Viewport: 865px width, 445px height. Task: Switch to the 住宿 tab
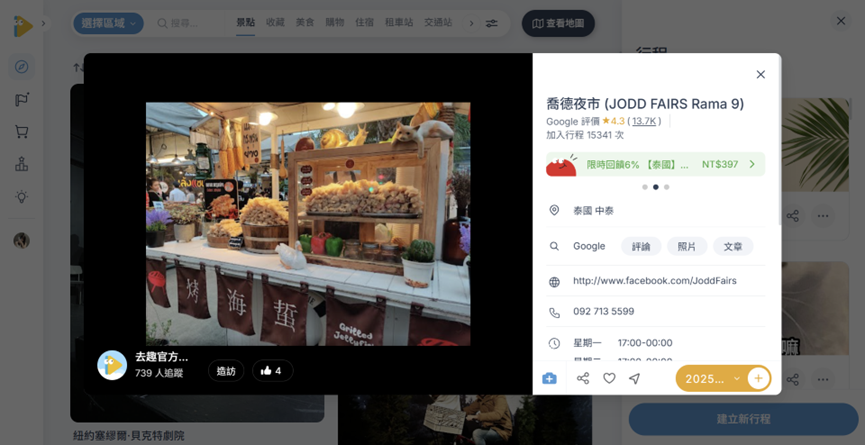tap(364, 23)
